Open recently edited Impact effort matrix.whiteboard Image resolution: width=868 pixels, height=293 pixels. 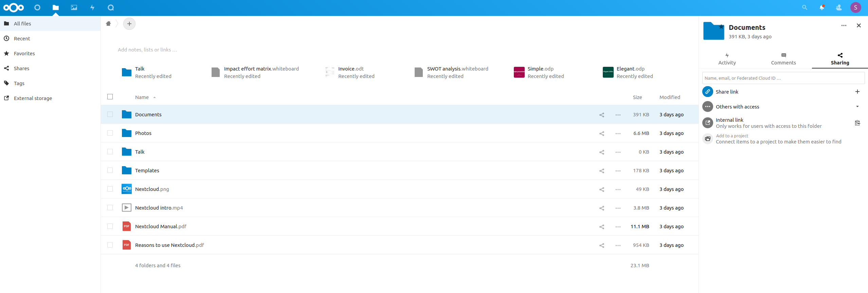[255, 72]
